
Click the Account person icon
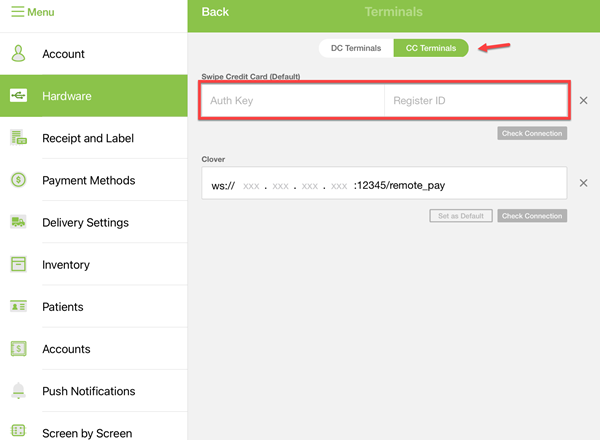pos(18,54)
